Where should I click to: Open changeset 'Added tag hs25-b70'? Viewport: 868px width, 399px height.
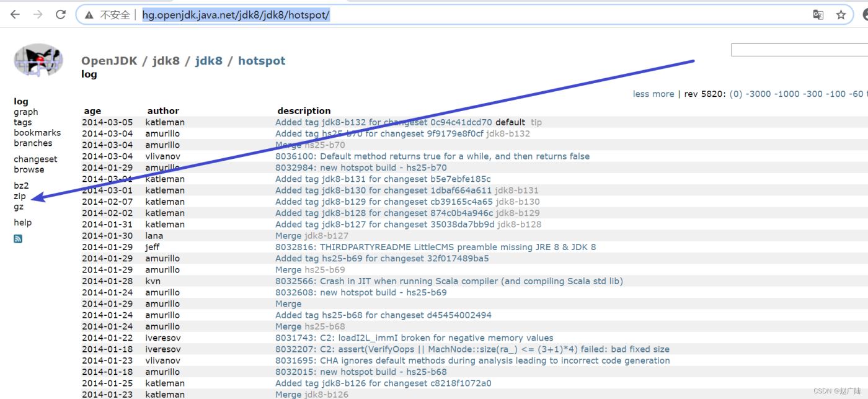(x=379, y=133)
